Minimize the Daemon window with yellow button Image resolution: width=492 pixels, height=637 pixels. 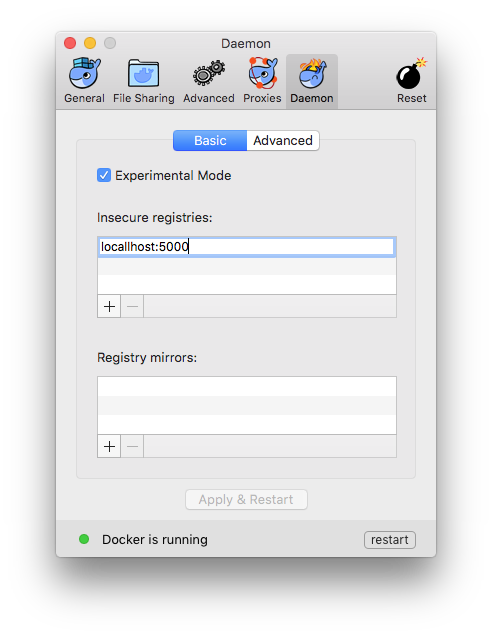click(90, 43)
